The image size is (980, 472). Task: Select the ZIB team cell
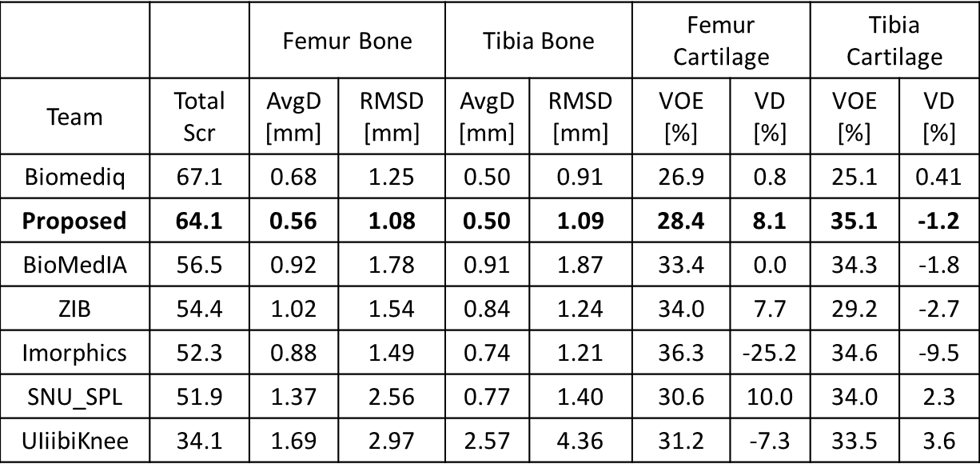74,309
